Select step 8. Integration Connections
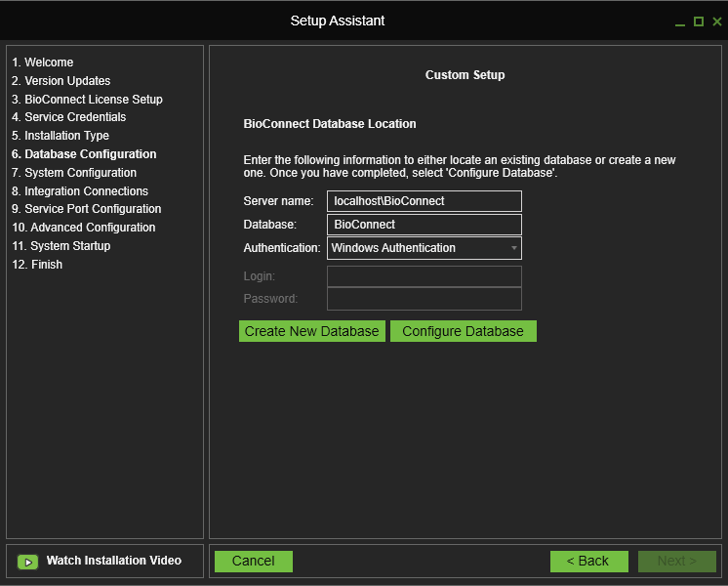Screen dimensions: 728x586 (x=80, y=191)
